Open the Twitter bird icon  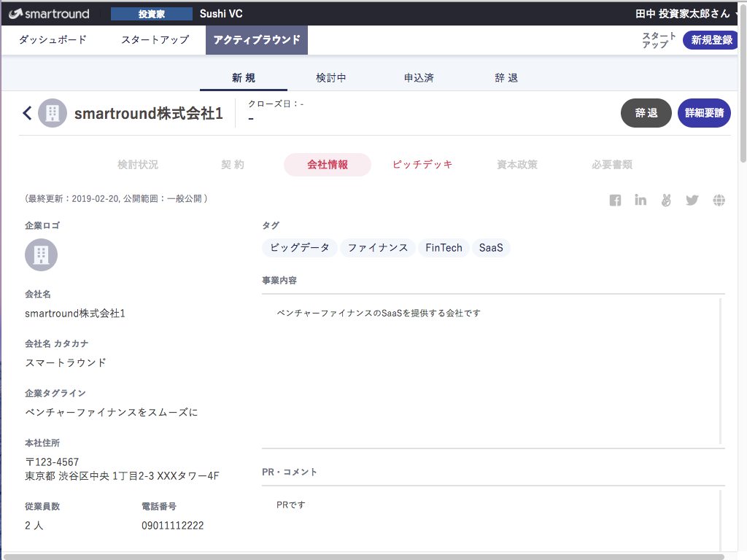click(x=692, y=201)
